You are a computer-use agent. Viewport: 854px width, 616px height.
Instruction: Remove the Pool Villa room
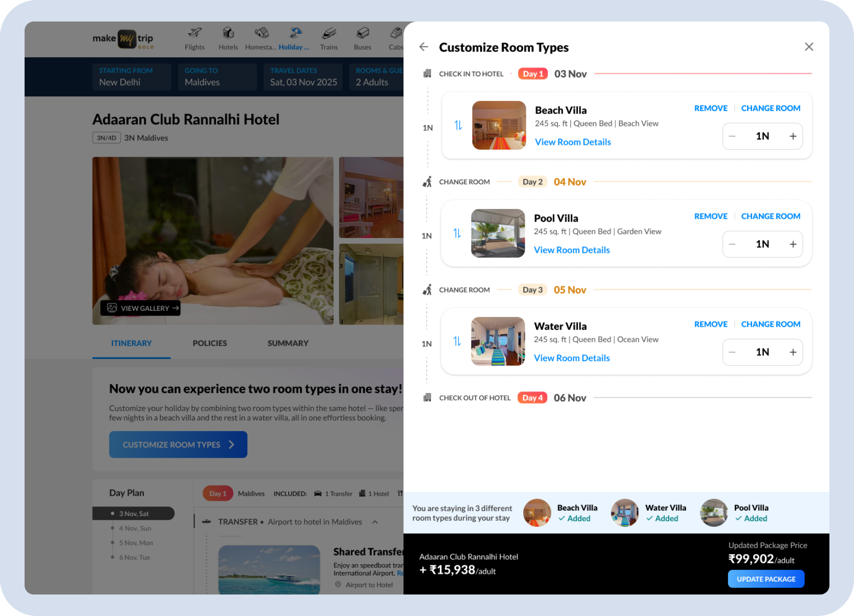coord(711,216)
